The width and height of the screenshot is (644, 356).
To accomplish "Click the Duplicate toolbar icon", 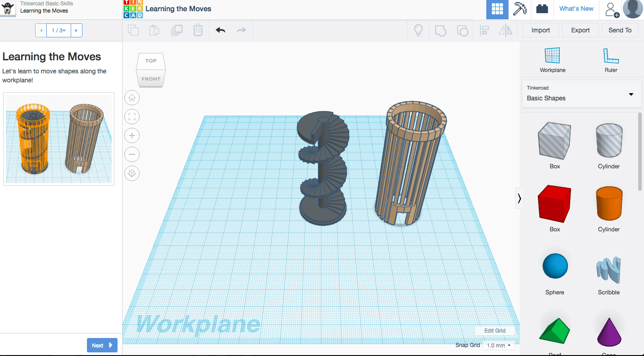I will [177, 30].
